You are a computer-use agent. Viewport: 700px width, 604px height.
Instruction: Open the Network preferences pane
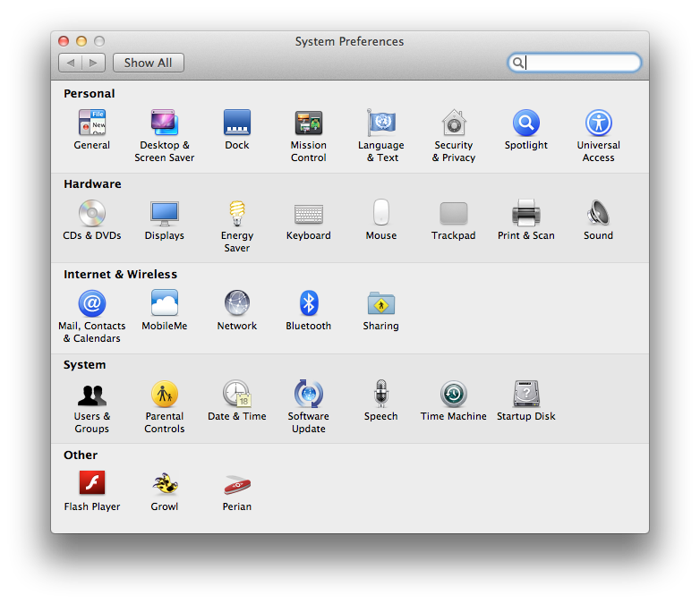237,304
